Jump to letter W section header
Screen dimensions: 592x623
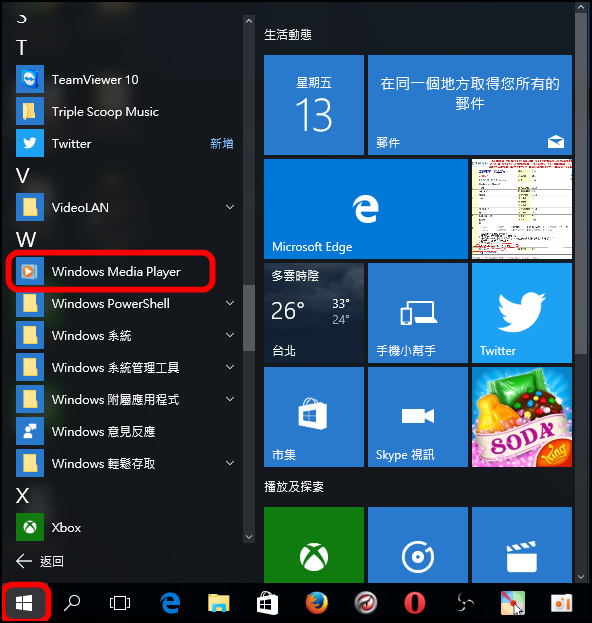26,240
